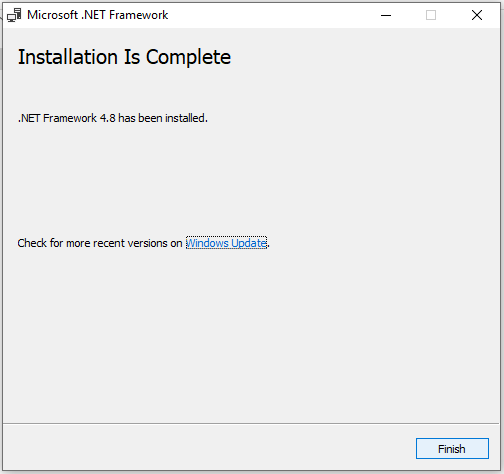The width and height of the screenshot is (504, 474).
Task: Follow the hyperlink to check newer versions
Action: click(226, 243)
